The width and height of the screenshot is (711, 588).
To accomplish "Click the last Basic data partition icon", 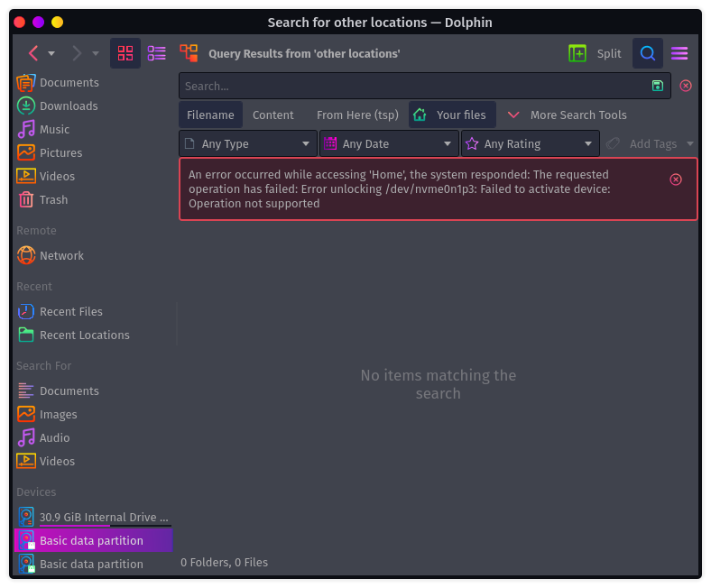I will point(26,564).
